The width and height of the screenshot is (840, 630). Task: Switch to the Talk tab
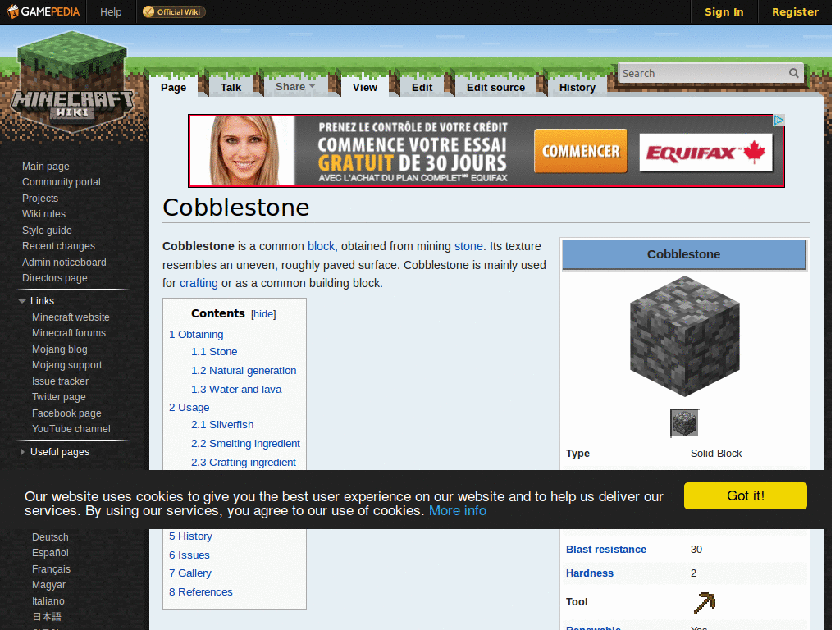tap(231, 87)
